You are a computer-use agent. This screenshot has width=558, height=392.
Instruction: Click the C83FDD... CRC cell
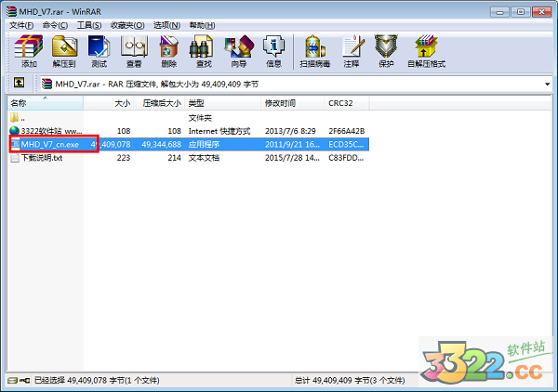346,158
